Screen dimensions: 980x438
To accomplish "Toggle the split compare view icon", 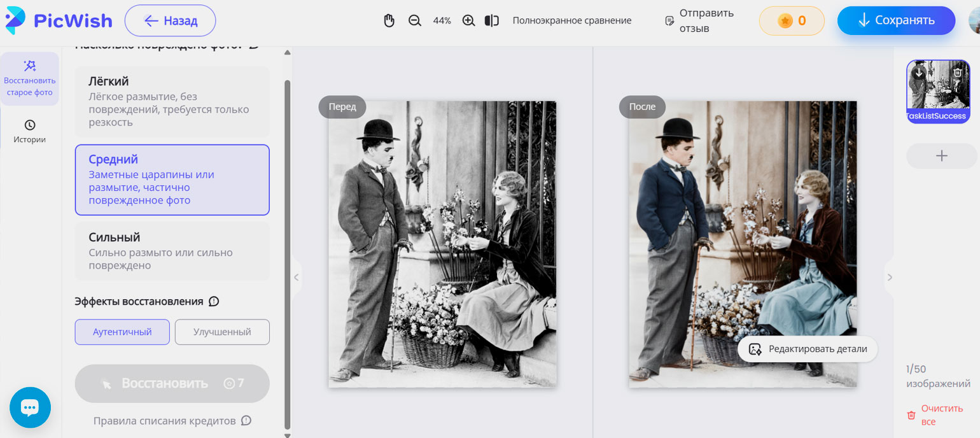I will [x=491, y=20].
